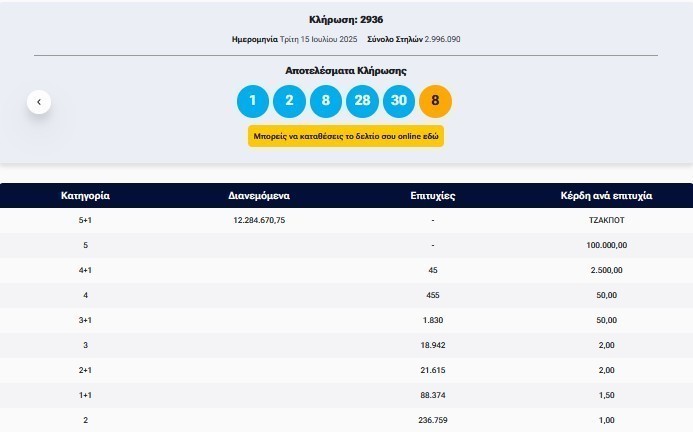
Task: Click the 2.500,00 winnings value
Action: 606,270
